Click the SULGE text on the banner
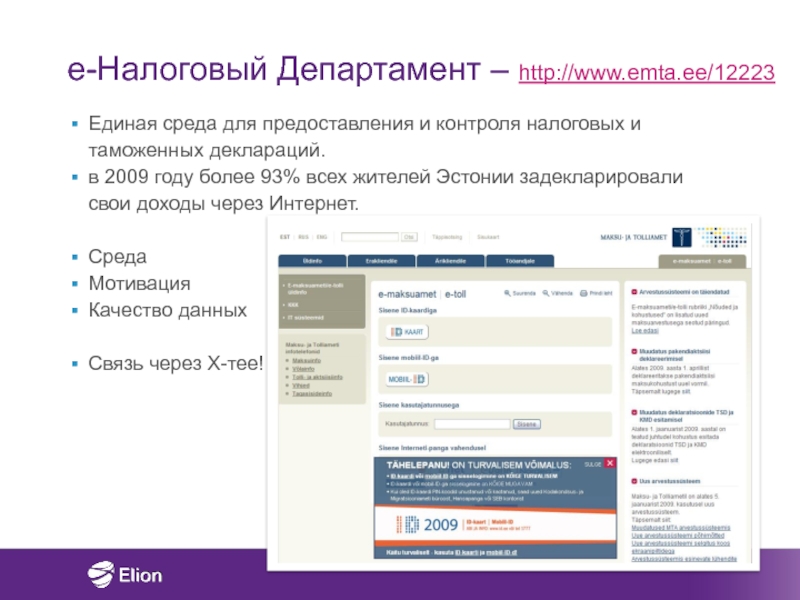The image size is (800, 600). (593, 464)
